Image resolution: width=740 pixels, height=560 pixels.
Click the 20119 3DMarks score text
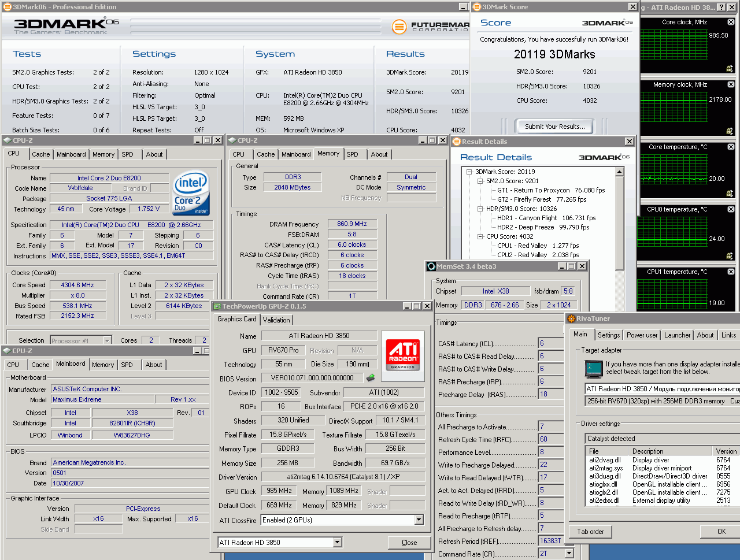click(x=554, y=54)
